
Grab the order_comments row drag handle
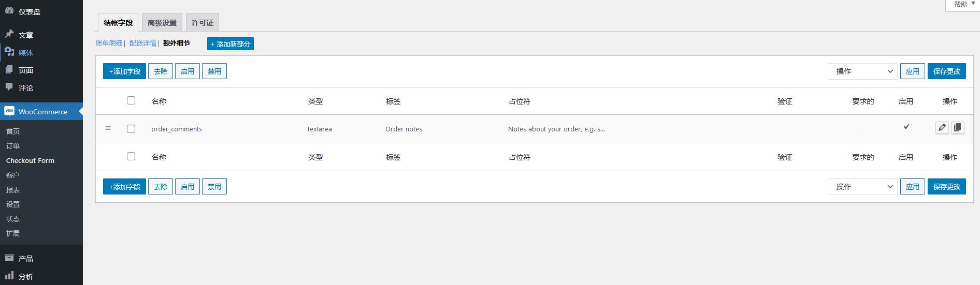click(x=108, y=128)
